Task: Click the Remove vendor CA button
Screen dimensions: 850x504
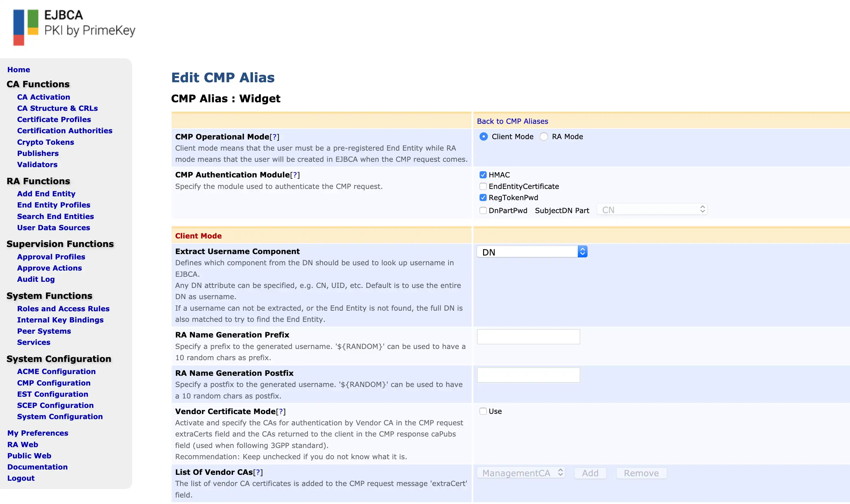Action: click(641, 473)
